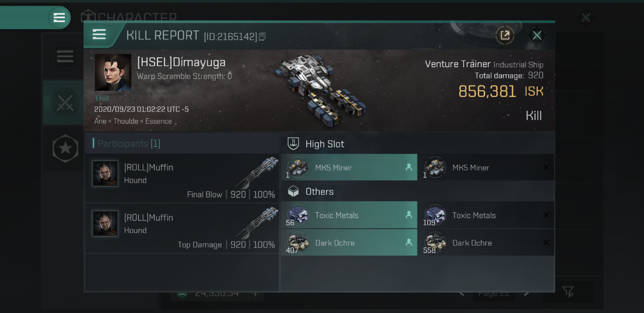Select the destroyed MK5 Miner item
The width and height of the screenshot is (644, 313).
(x=486, y=167)
